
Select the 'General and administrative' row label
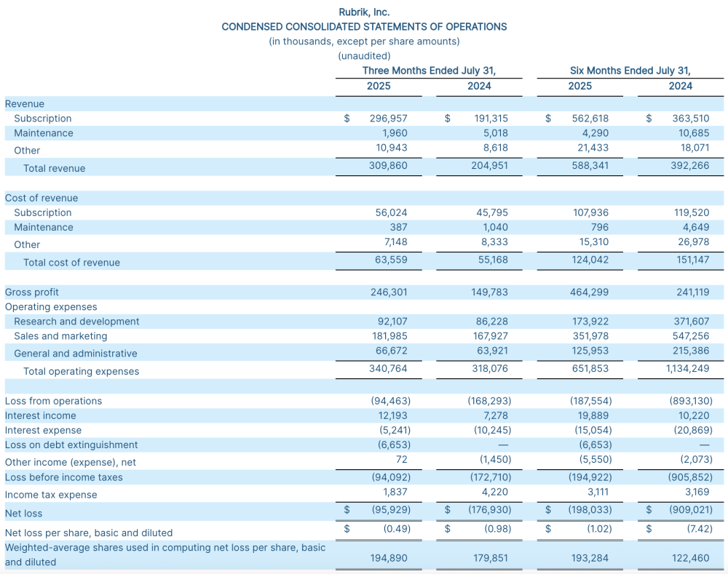76,354
